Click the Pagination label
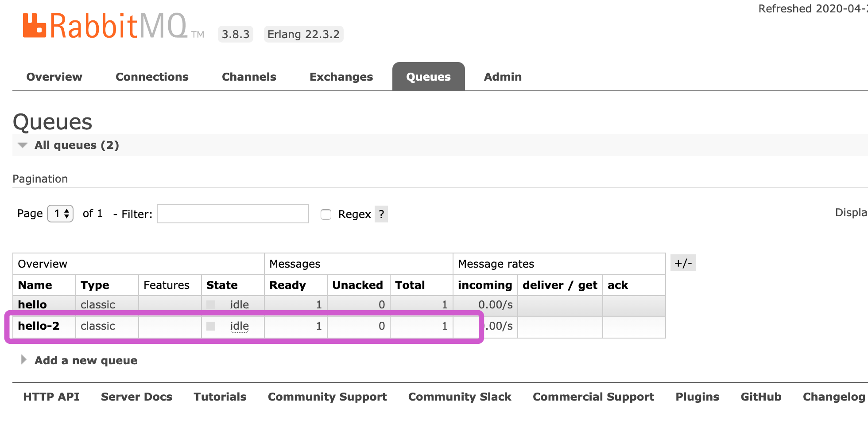 (40, 179)
